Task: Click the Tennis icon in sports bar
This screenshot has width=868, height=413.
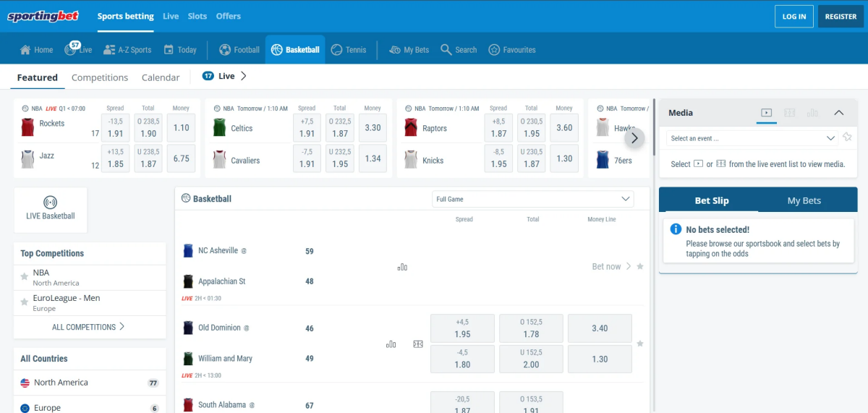Action: pos(336,50)
